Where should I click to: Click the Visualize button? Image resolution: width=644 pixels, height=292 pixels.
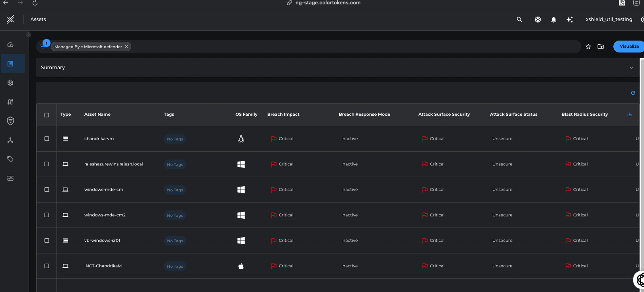629,47
